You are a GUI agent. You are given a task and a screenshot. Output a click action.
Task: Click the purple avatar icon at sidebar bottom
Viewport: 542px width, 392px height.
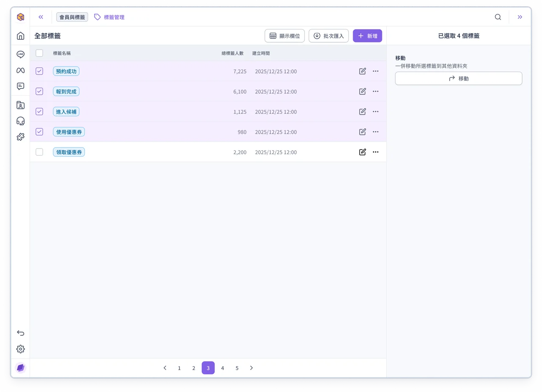click(x=20, y=368)
